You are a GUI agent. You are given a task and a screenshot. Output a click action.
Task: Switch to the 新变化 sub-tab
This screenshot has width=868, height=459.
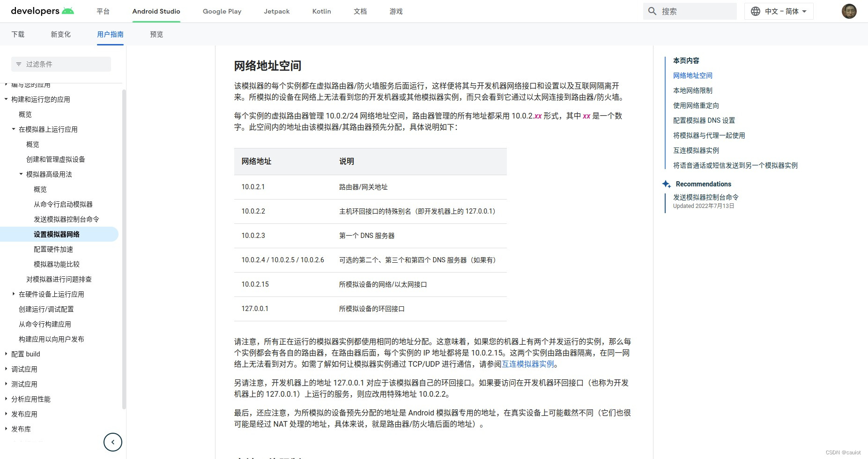(x=60, y=34)
